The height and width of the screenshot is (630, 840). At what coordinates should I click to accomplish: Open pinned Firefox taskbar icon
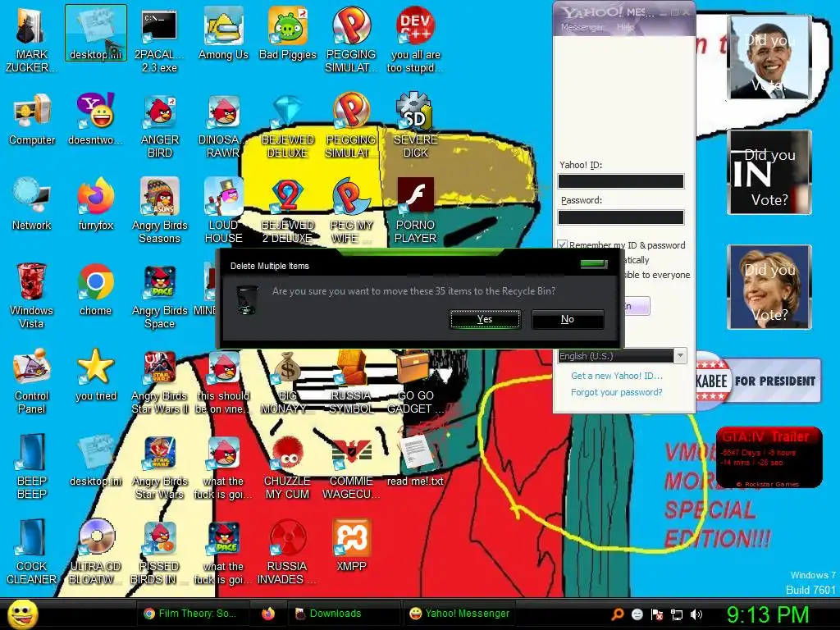pos(268,614)
